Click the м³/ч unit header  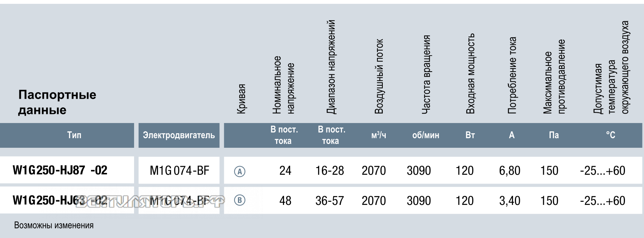click(x=379, y=135)
